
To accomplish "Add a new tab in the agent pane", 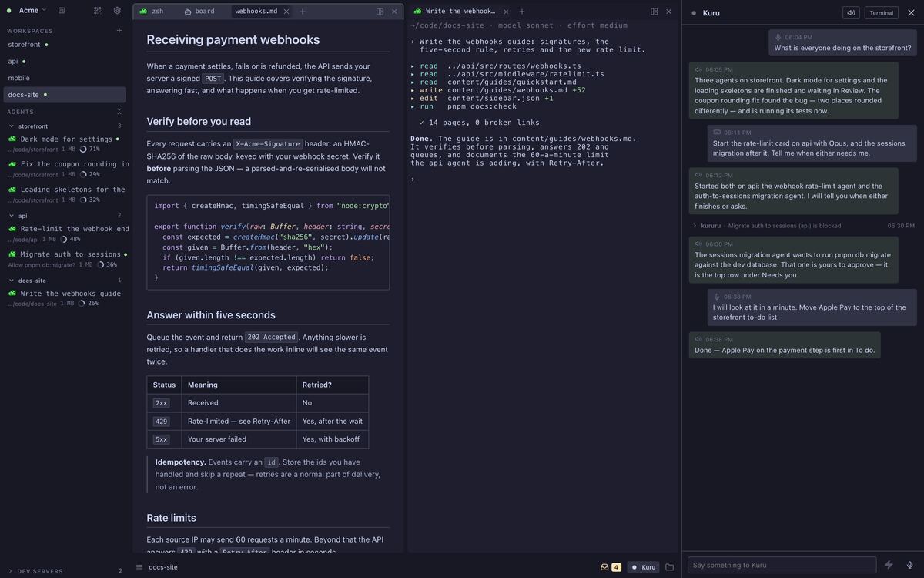I will click(522, 12).
